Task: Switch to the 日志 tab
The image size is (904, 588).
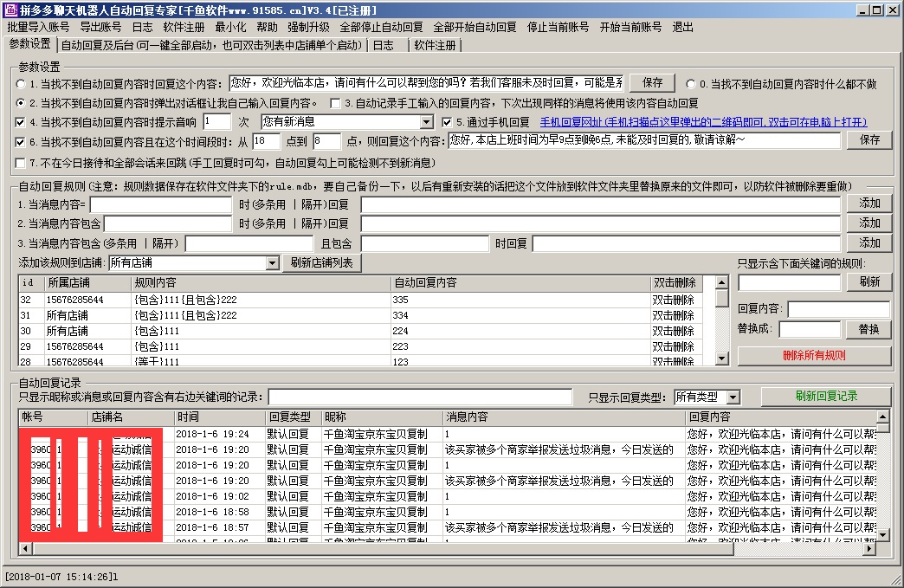Action: (382, 45)
